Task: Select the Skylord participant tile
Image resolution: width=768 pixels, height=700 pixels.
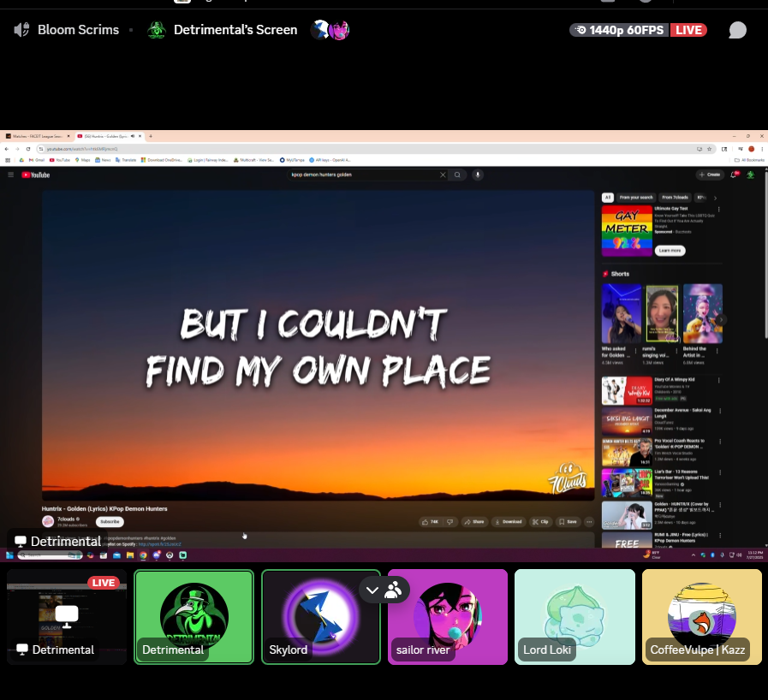Action: (321, 617)
